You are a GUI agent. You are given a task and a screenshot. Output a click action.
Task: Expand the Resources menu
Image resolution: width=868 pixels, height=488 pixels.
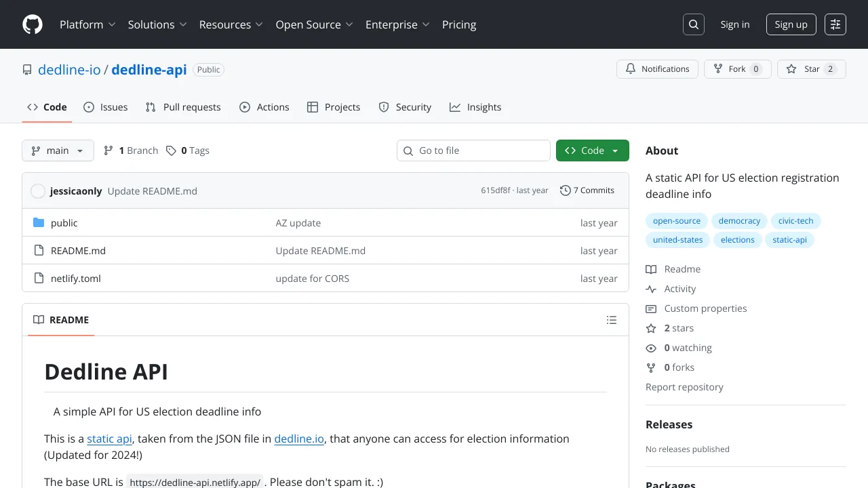click(231, 24)
